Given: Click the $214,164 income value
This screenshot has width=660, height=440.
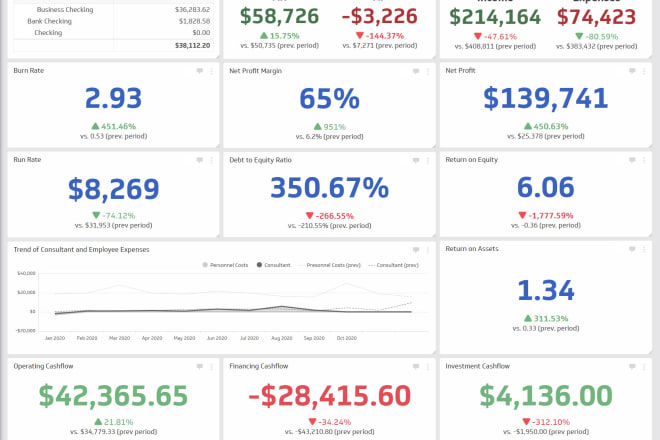Looking at the screenshot, I should (495, 17).
